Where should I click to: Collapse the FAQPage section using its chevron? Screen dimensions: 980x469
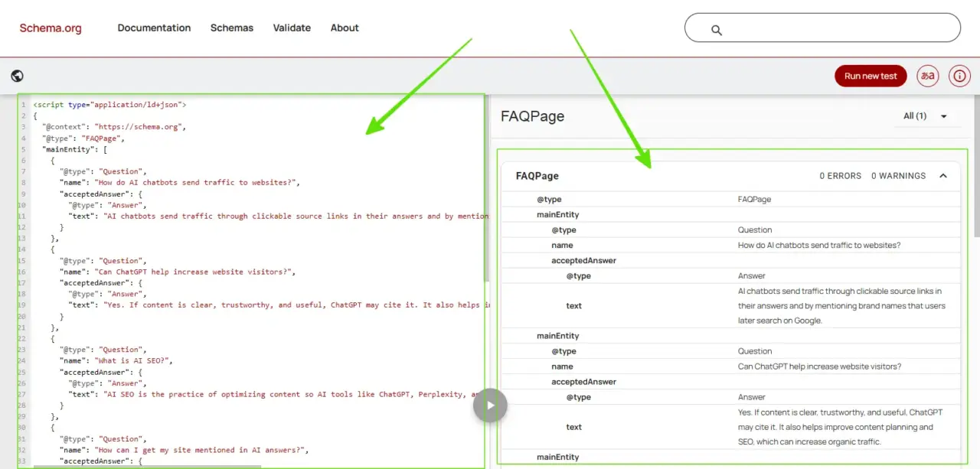click(942, 175)
